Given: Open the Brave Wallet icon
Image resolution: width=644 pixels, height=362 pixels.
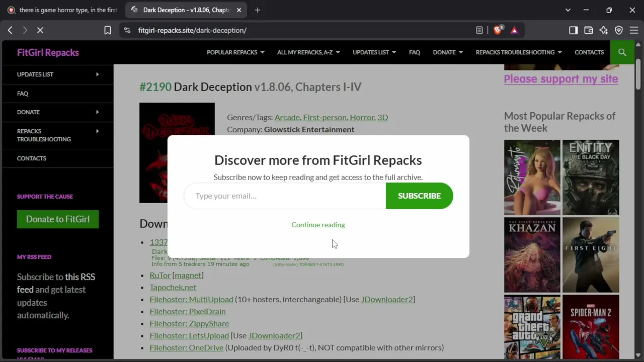Looking at the screenshot, I should coord(588,30).
